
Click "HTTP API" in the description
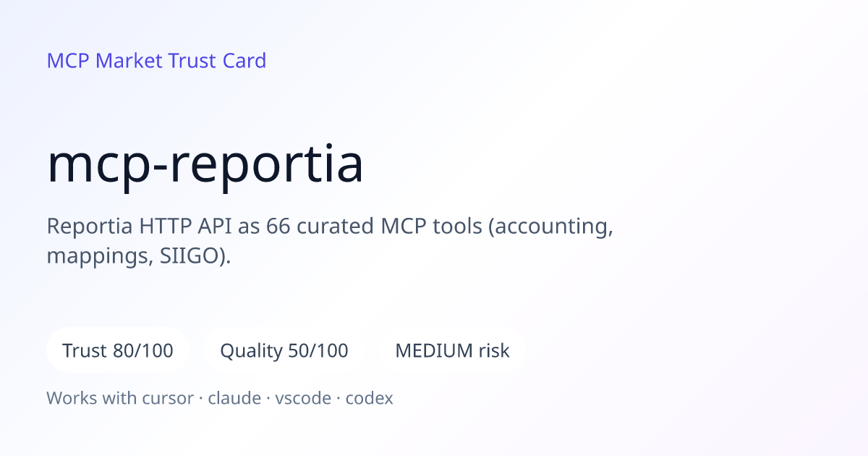pos(187,227)
